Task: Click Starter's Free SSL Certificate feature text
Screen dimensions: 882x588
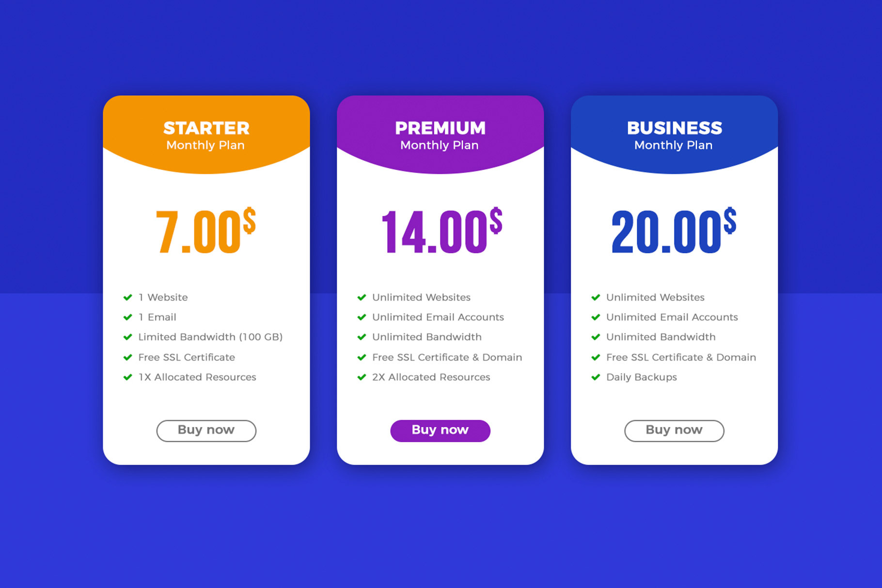Action: 187,357
